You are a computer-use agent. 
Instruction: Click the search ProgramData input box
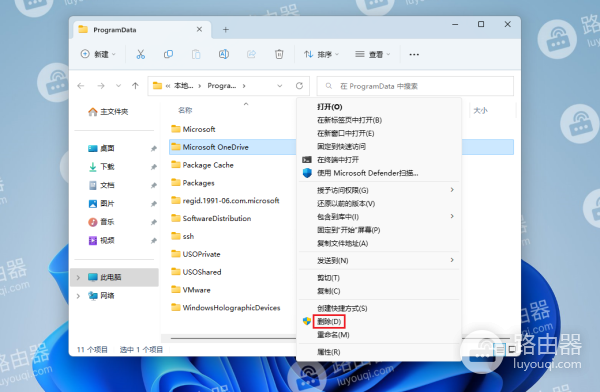point(415,86)
